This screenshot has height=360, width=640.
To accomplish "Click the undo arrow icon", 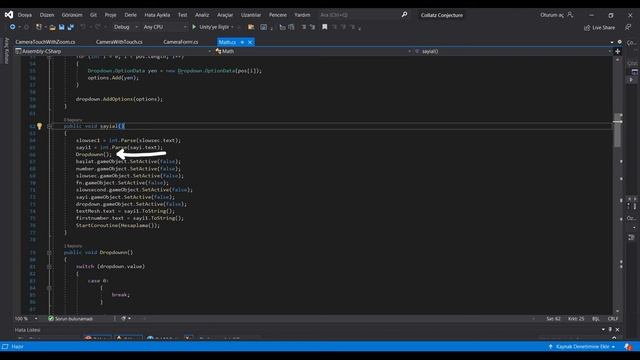I will pyautogui.click(x=83, y=27).
